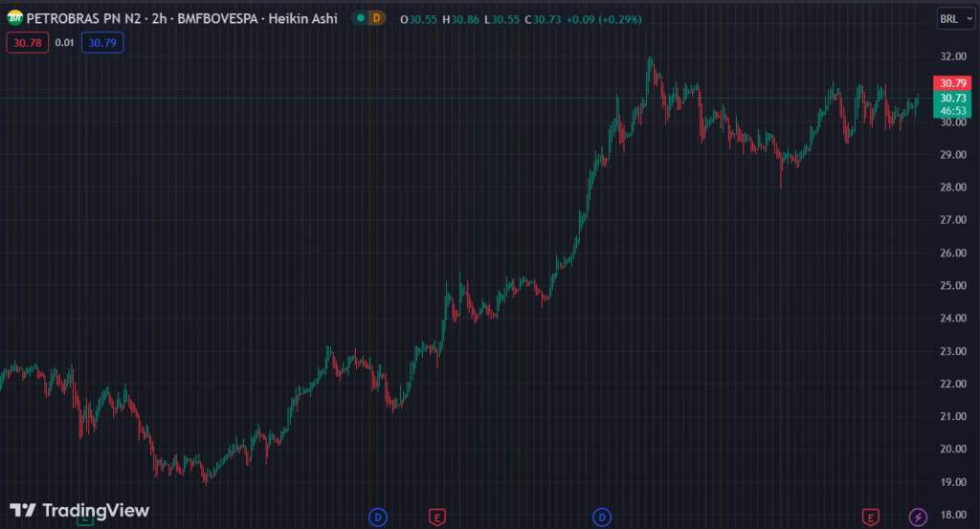The width and height of the screenshot is (980, 529).
Task: Click the red 30.79 price axis label
Action: pyautogui.click(x=953, y=83)
